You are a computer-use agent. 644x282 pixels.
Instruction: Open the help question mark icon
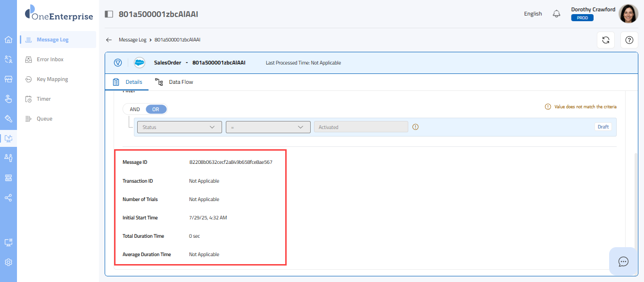629,40
